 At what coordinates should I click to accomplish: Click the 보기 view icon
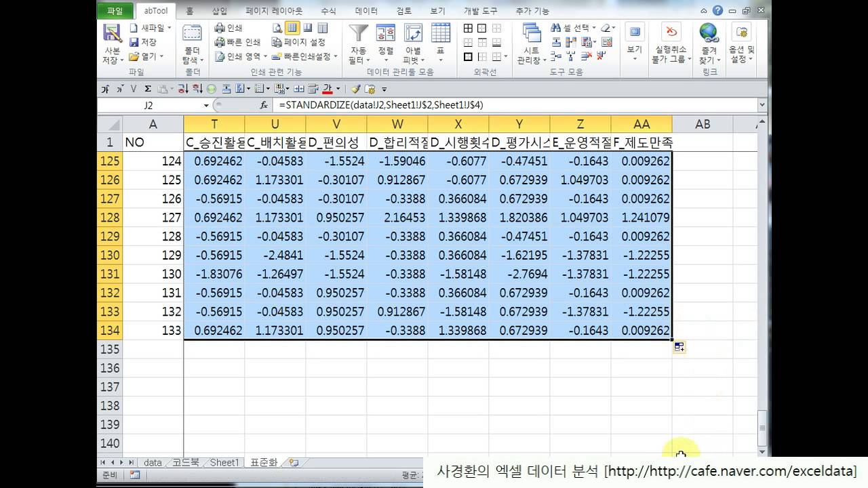tap(635, 33)
